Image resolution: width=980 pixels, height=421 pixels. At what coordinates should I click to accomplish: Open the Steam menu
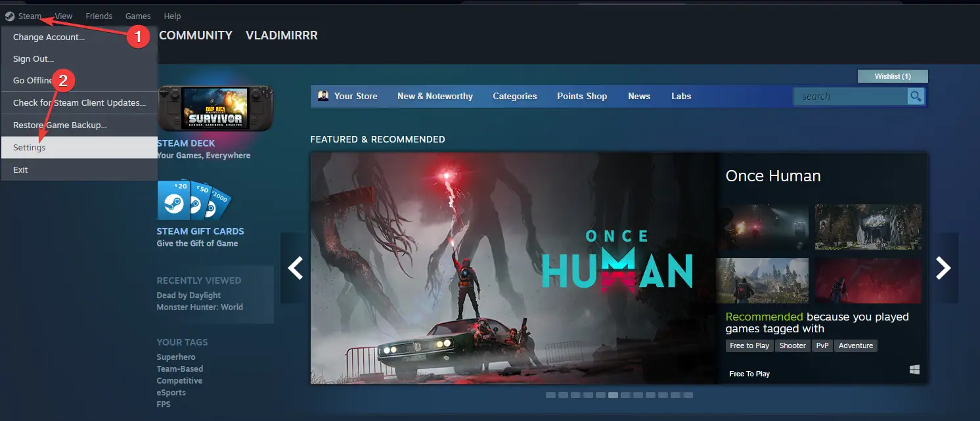tap(30, 16)
